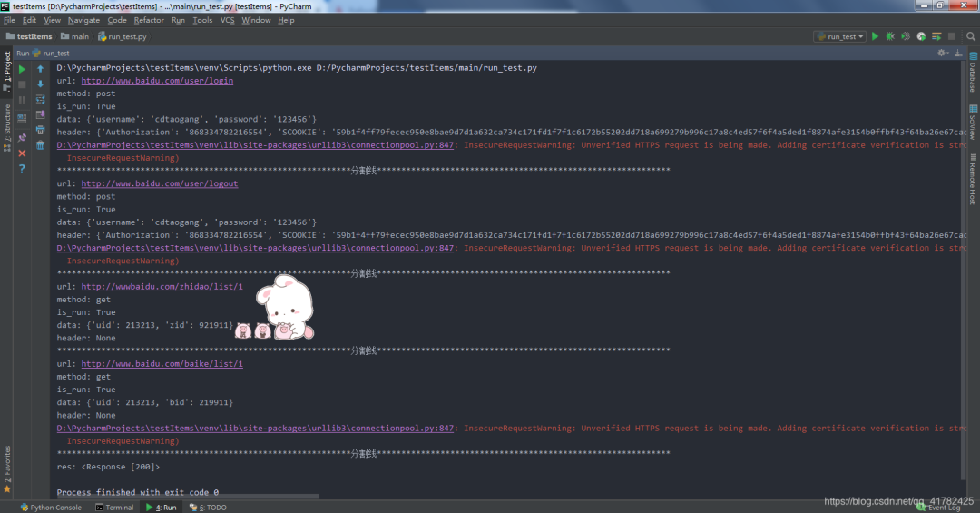
Task: Debug run_test using the bug icon
Action: pyautogui.click(x=890, y=36)
